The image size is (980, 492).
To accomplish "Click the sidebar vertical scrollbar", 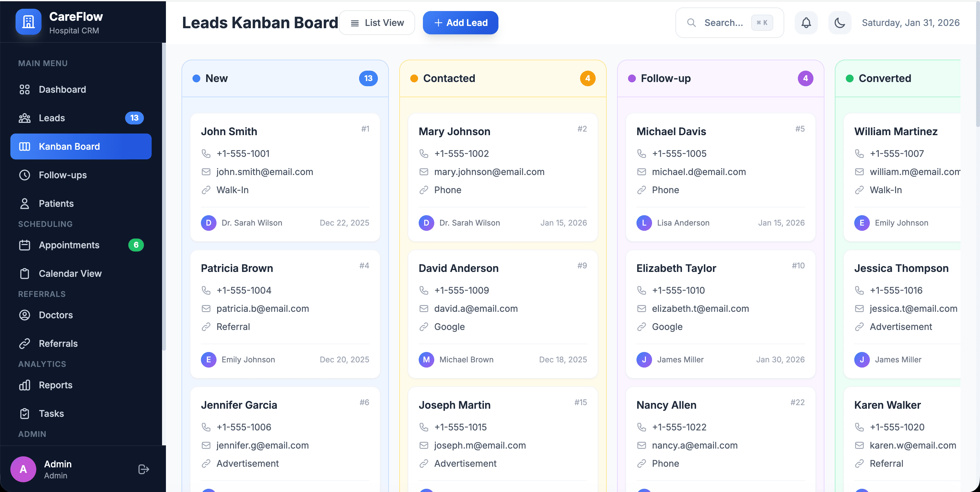I will pos(164,196).
